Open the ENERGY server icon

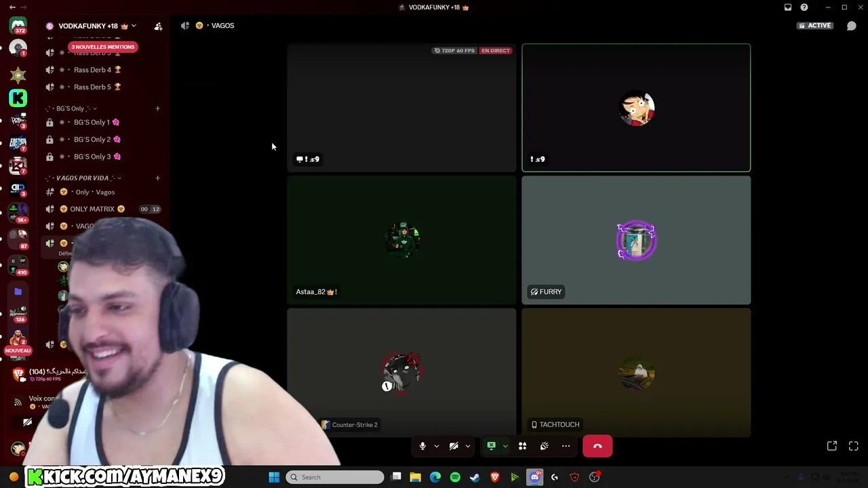click(18, 144)
